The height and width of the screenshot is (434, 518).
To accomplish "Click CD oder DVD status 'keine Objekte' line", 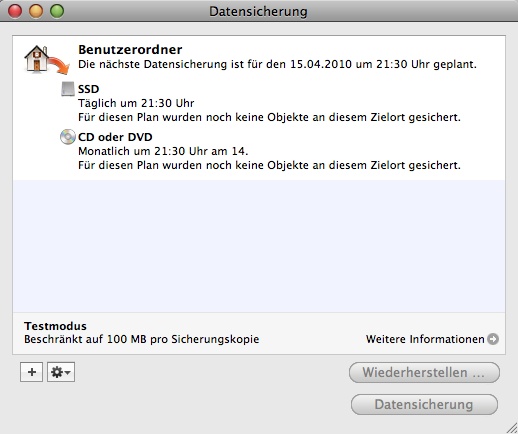I will (269, 165).
